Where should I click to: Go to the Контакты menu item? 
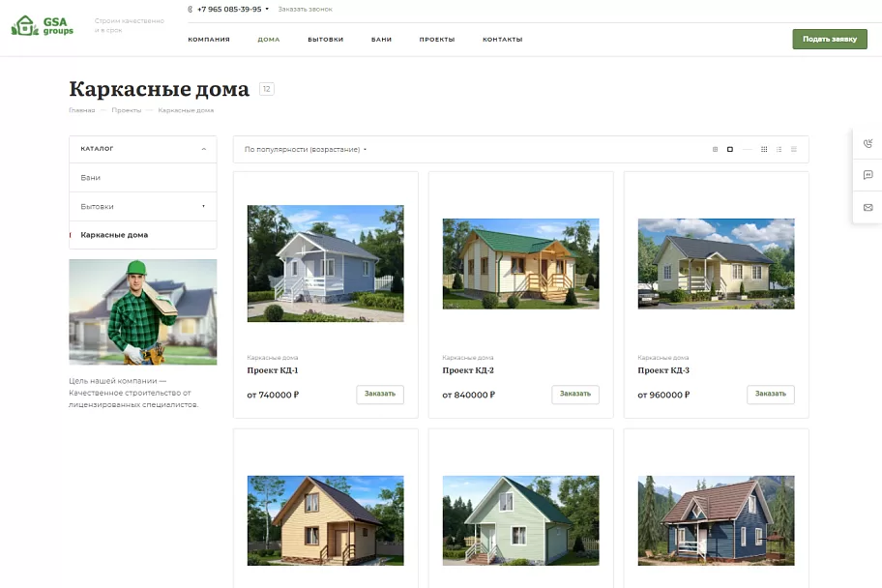(502, 40)
